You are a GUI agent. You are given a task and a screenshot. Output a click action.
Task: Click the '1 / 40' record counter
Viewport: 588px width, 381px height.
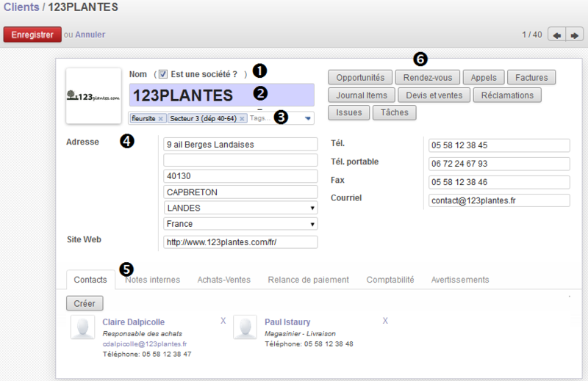tap(531, 35)
